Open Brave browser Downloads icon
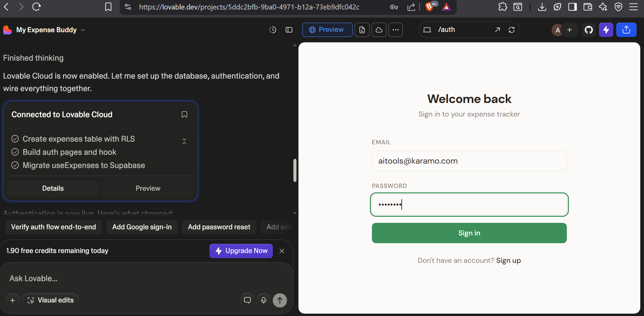Screen dimensions: 644x316 click(542, 7)
